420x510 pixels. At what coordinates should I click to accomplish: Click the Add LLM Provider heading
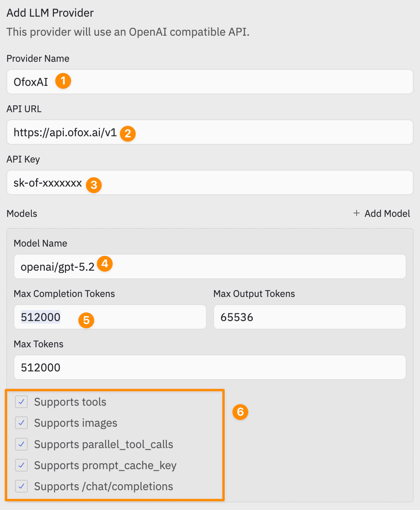click(50, 13)
